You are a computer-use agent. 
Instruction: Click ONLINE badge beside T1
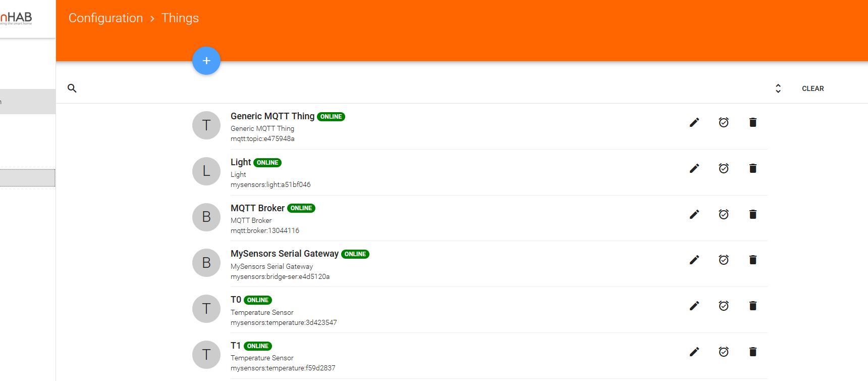point(258,346)
